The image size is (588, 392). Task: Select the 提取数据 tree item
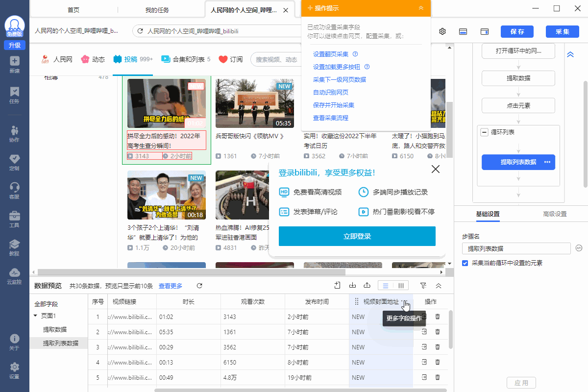54,329
